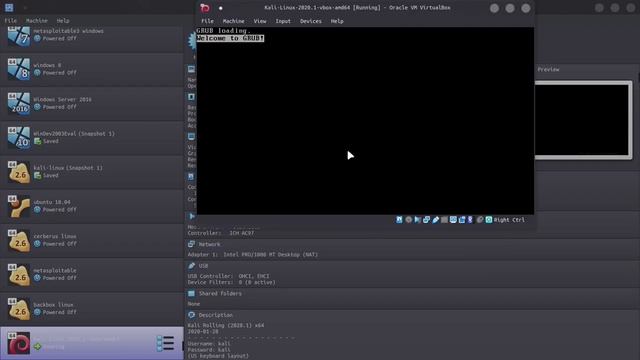Click the 'Right Ctrl' host key label
The height and width of the screenshot is (360, 640).
[509, 220]
